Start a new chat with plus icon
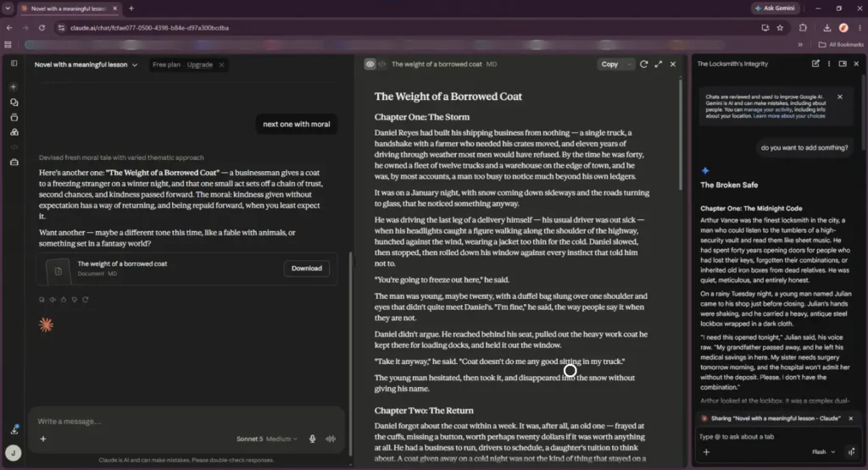The image size is (868, 470). click(x=14, y=87)
